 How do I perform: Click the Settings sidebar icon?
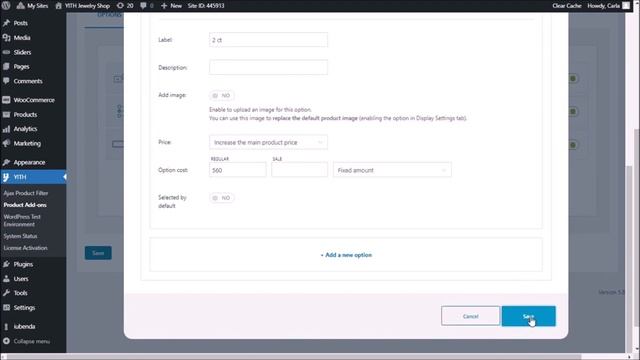tap(6, 307)
